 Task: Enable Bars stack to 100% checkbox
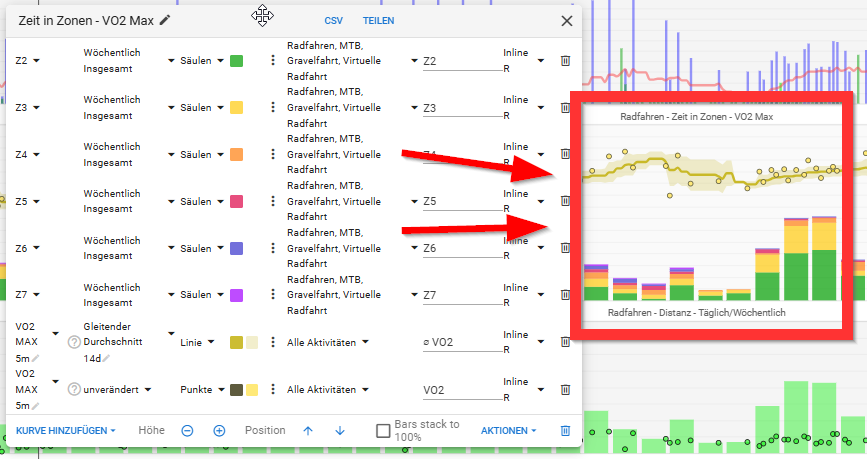383,431
